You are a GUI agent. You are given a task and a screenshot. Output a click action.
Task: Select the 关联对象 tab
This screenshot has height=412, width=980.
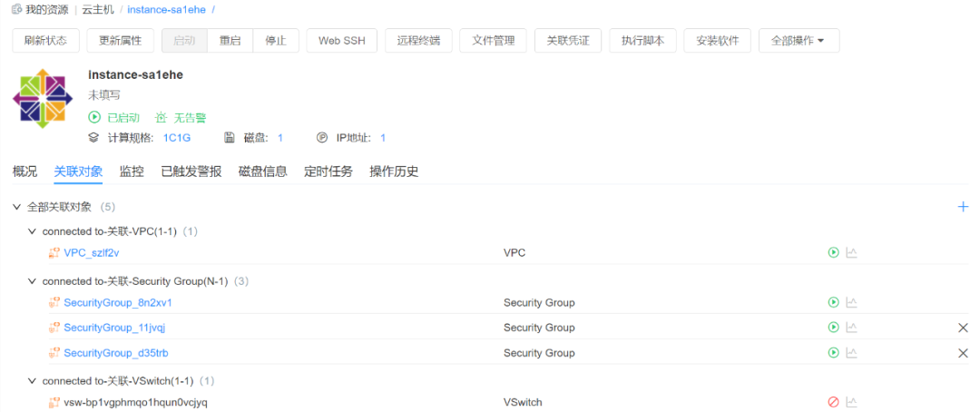78,172
